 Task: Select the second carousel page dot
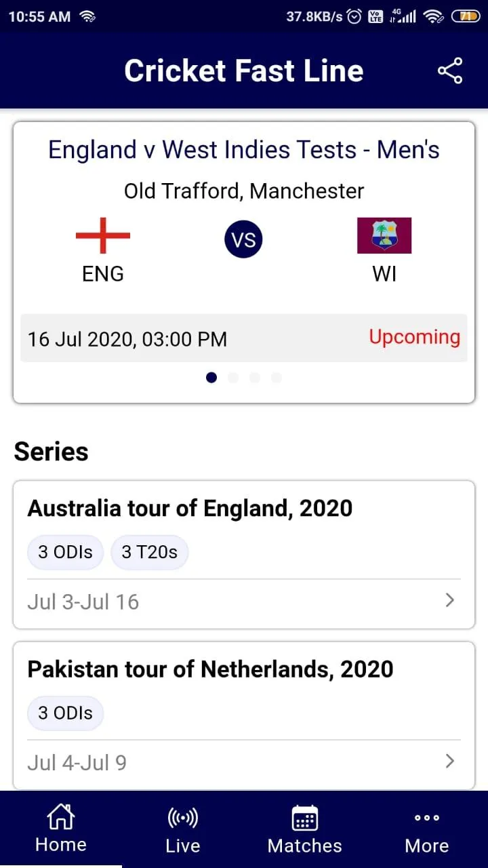[233, 378]
